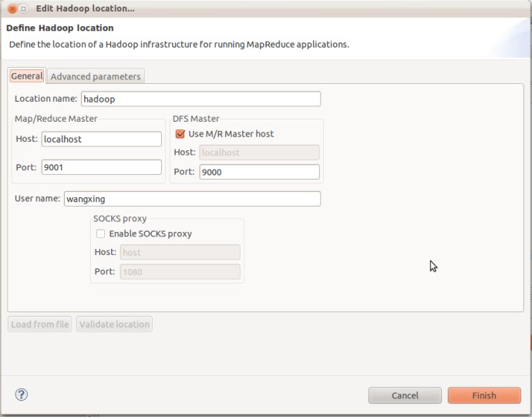The width and height of the screenshot is (532, 420).
Task: Click the SOCKS proxy Host field
Action: click(180, 253)
